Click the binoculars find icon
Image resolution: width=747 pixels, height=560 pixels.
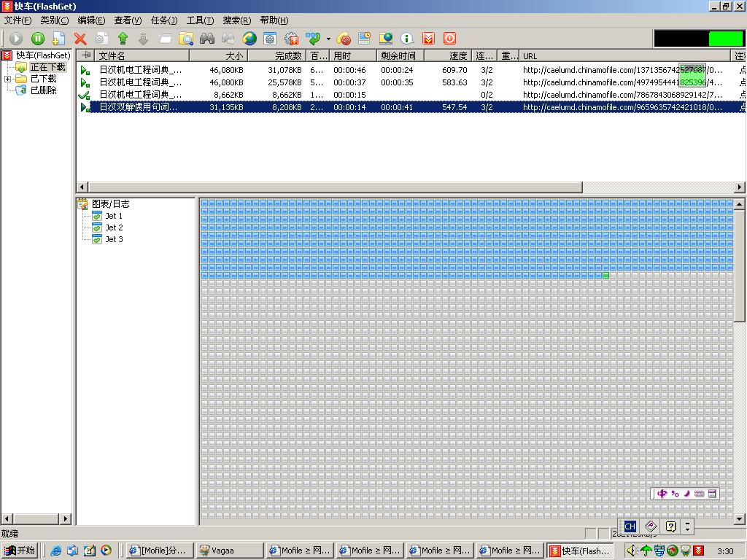(206, 39)
